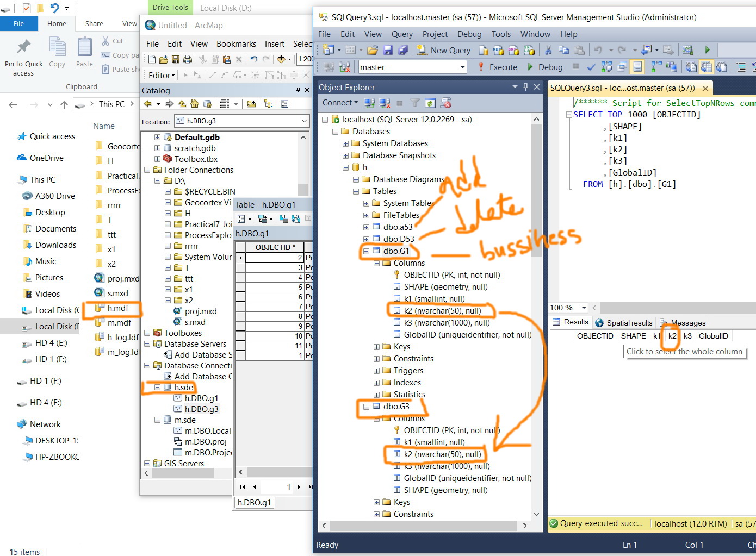Open the Bookmarks menu in ArcMap

(236, 44)
